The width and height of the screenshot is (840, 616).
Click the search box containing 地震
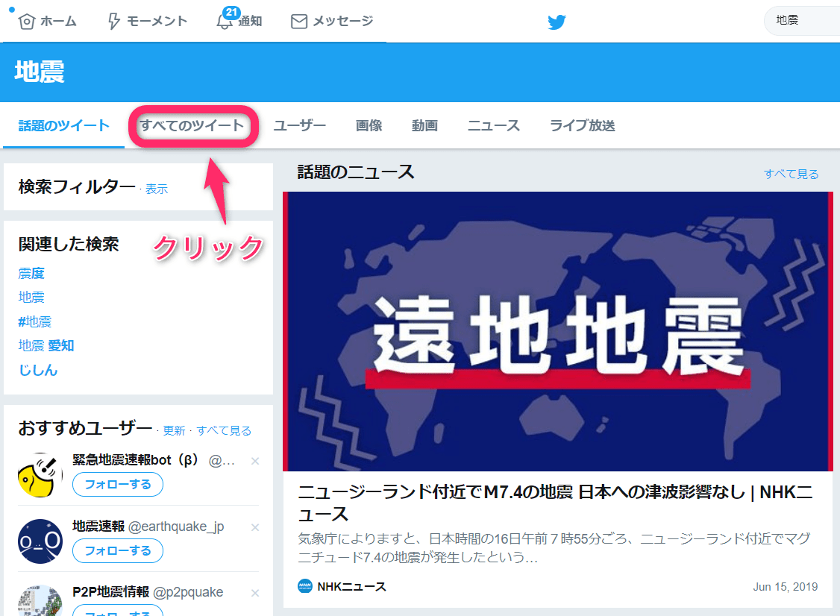pos(802,21)
